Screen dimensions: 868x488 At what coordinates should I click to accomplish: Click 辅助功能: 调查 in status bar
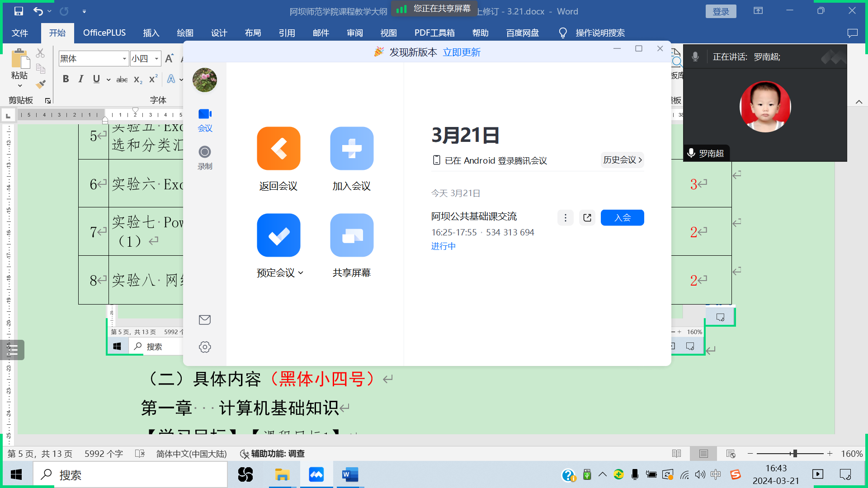(273, 454)
